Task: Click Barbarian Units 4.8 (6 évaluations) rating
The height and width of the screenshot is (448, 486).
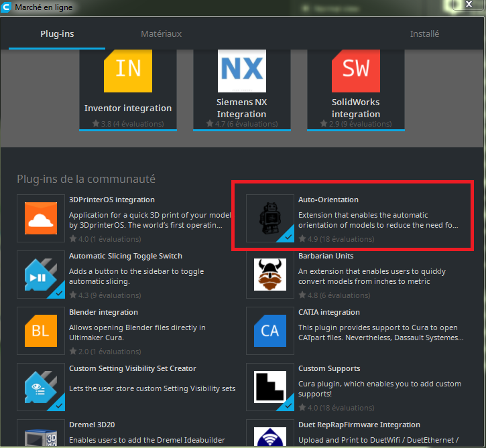Action: pyautogui.click(x=334, y=295)
